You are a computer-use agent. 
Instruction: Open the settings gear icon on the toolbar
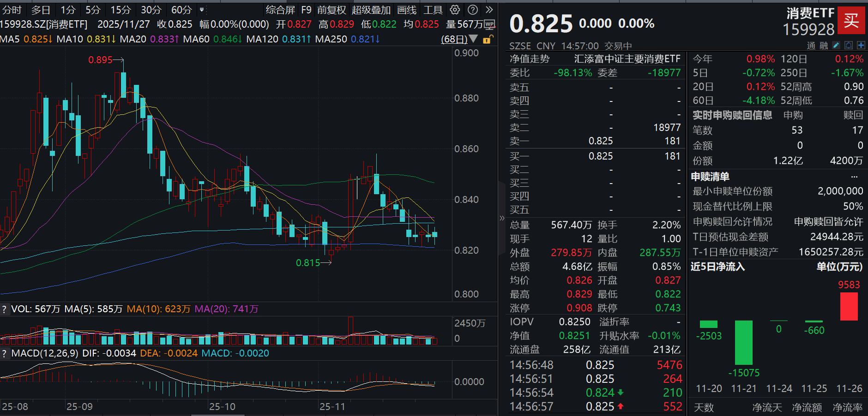click(x=455, y=10)
